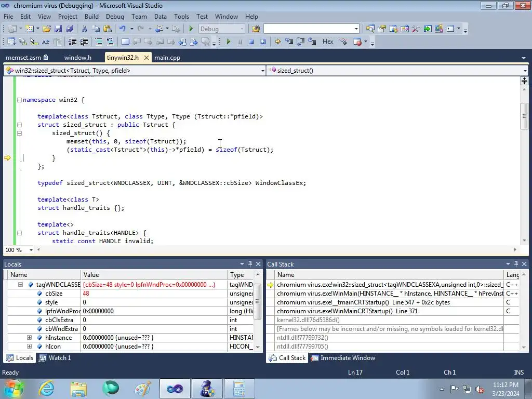
Task: Select the WinMain frame in Call Stack
Action: (390, 294)
